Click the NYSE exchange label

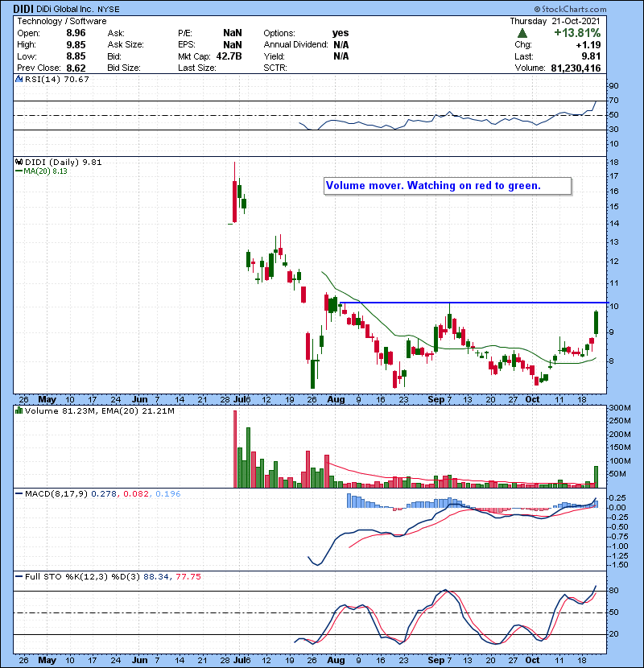point(108,9)
